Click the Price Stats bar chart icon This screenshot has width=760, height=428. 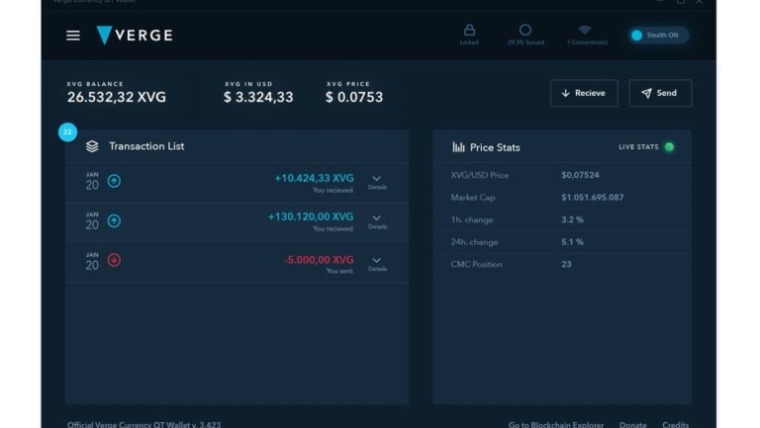(x=458, y=147)
